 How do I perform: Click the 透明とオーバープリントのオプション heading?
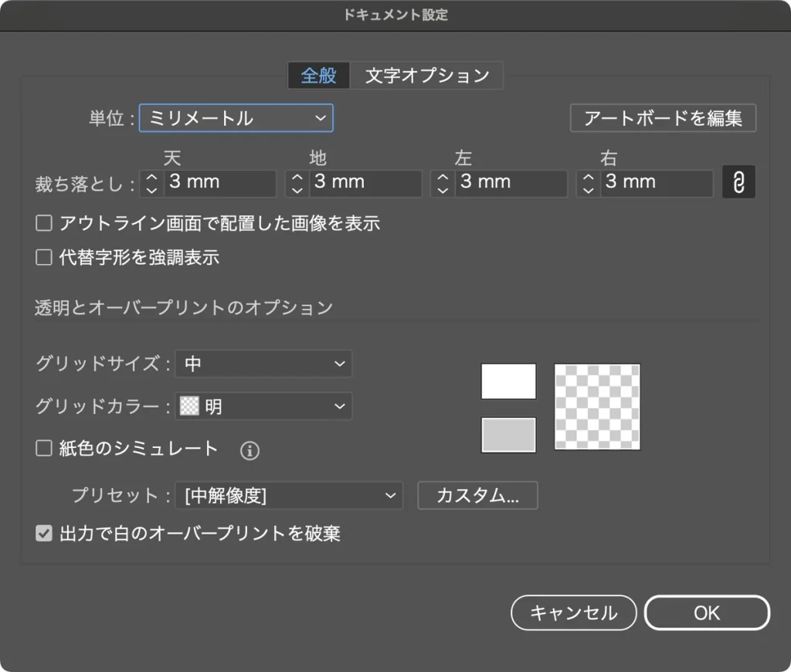[184, 307]
